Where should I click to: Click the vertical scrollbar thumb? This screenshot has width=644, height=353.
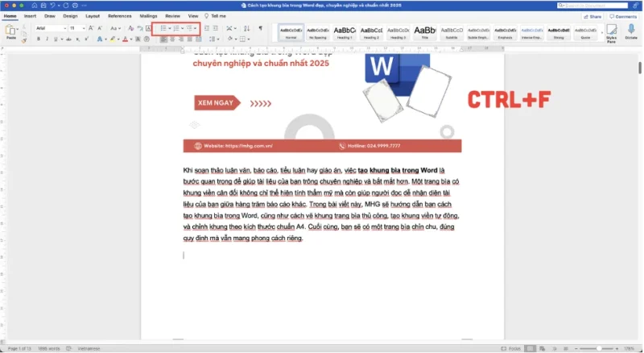639,68
